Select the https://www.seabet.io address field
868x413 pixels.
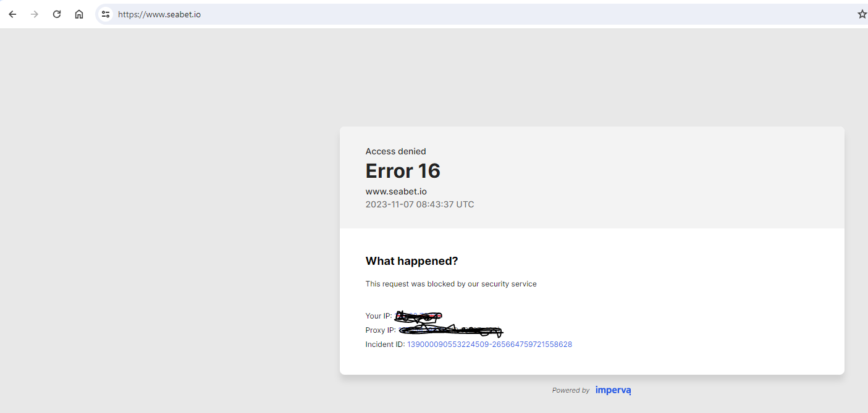pos(482,14)
